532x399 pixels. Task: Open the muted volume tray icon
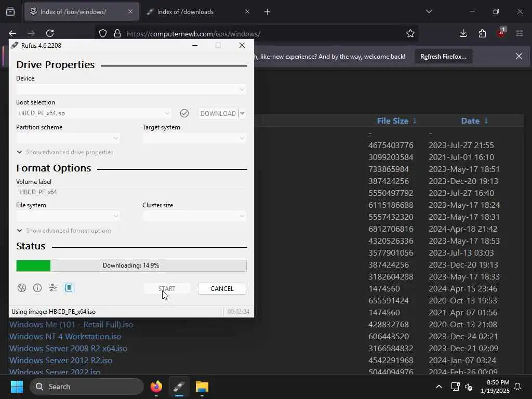[469, 387]
